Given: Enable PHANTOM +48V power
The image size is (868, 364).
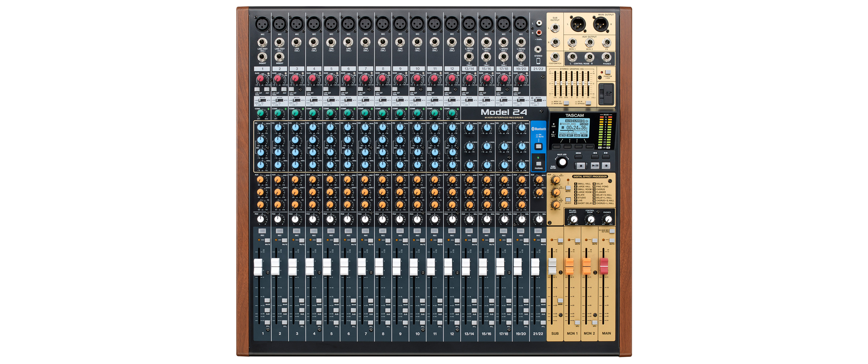Looking at the screenshot, I should pyautogui.click(x=607, y=72).
